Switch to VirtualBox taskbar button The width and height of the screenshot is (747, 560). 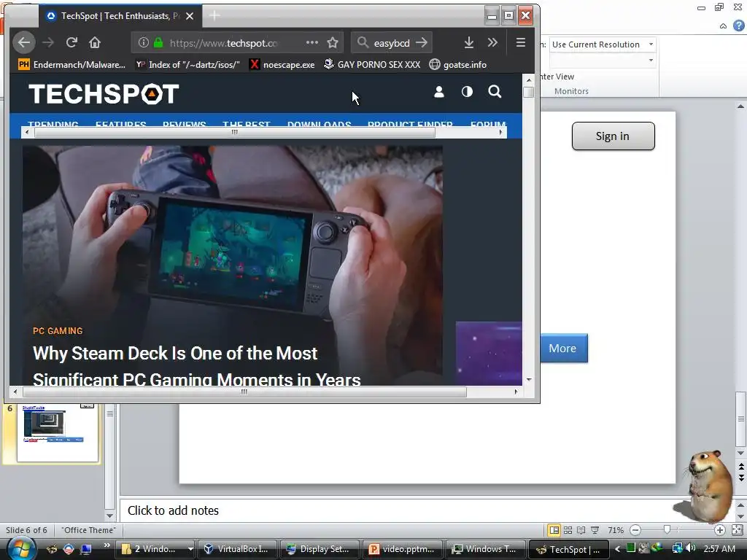click(238, 549)
